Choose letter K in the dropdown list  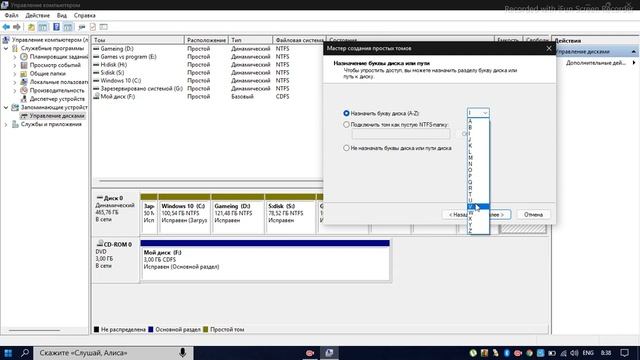coord(478,146)
